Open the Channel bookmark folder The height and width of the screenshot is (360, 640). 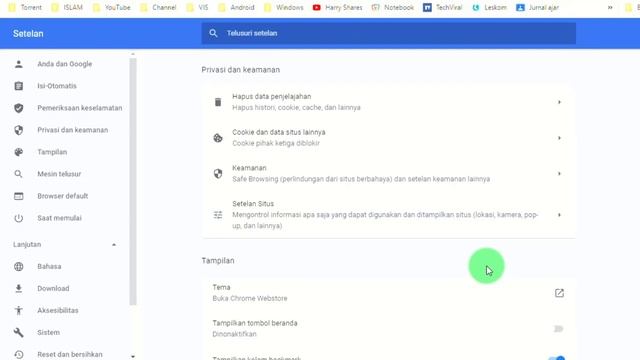(x=158, y=7)
